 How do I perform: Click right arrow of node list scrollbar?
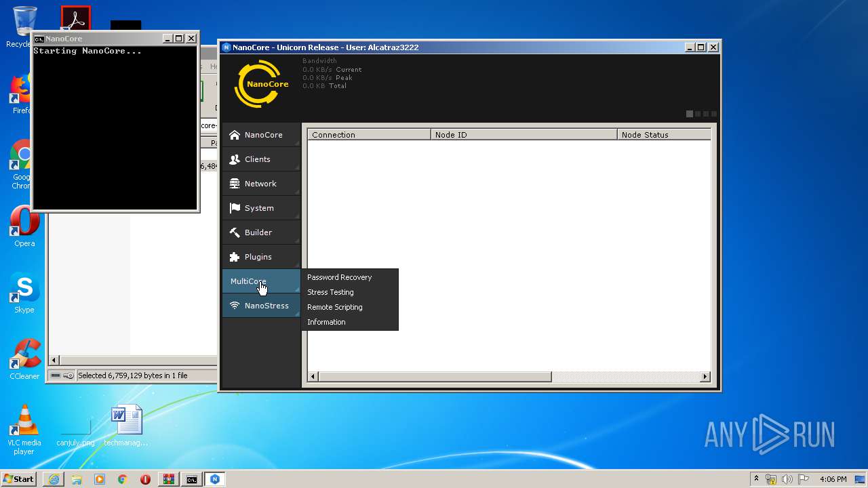point(705,376)
